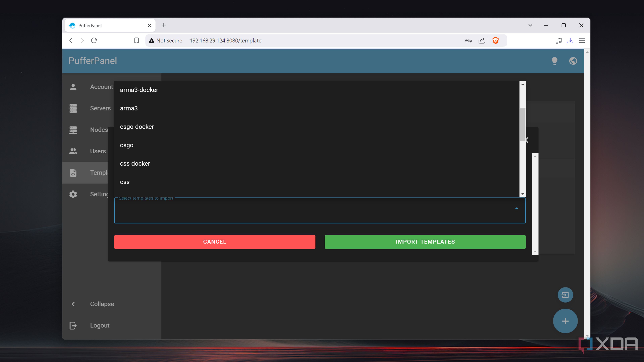Bookmark this page with bookmark icon
644x362 pixels.
[137, 40]
